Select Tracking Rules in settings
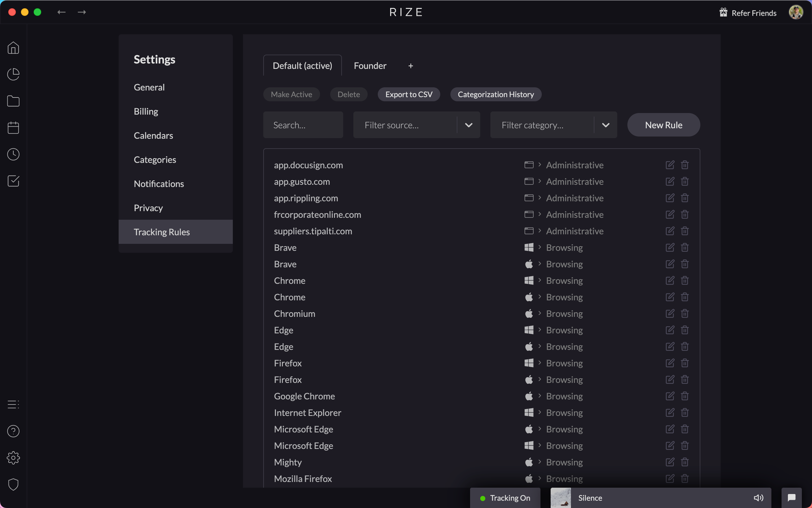The height and width of the screenshot is (508, 812). tap(175, 232)
